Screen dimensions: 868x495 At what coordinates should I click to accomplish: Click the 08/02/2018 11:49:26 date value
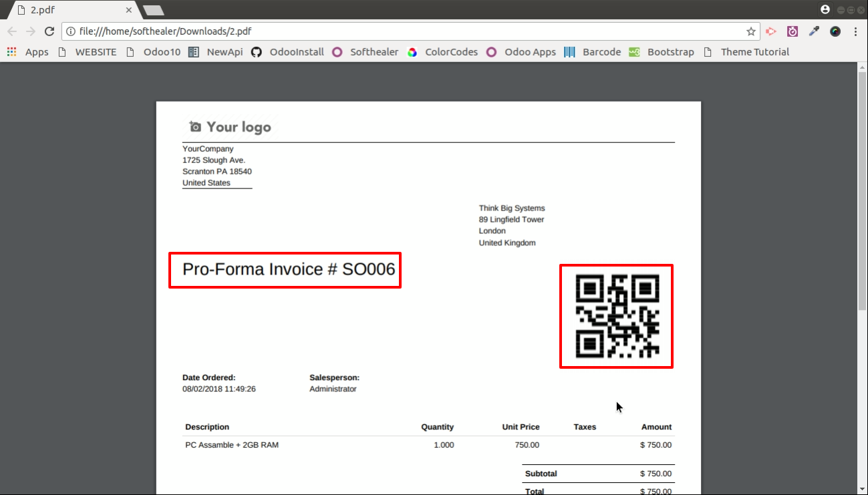coord(219,389)
